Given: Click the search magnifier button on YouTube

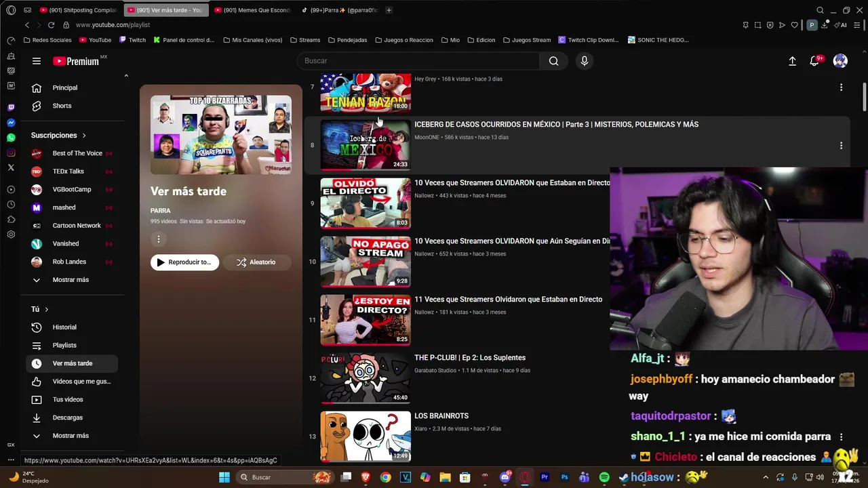Looking at the screenshot, I should [x=553, y=61].
